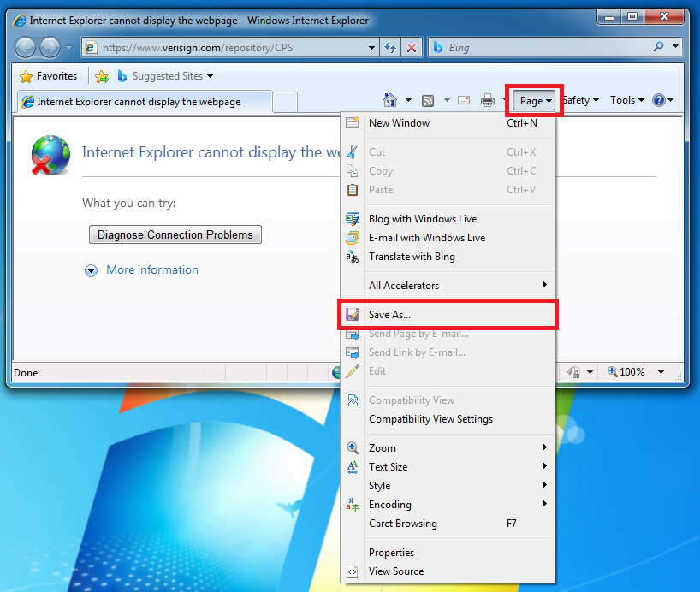Screen dimensions: 700x592
Task: Click the Help question mark icon
Action: [x=658, y=100]
